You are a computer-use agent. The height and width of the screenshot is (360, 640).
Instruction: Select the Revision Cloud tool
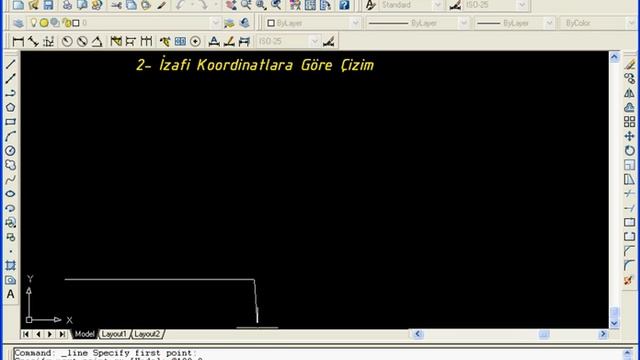[x=11, y=165]
